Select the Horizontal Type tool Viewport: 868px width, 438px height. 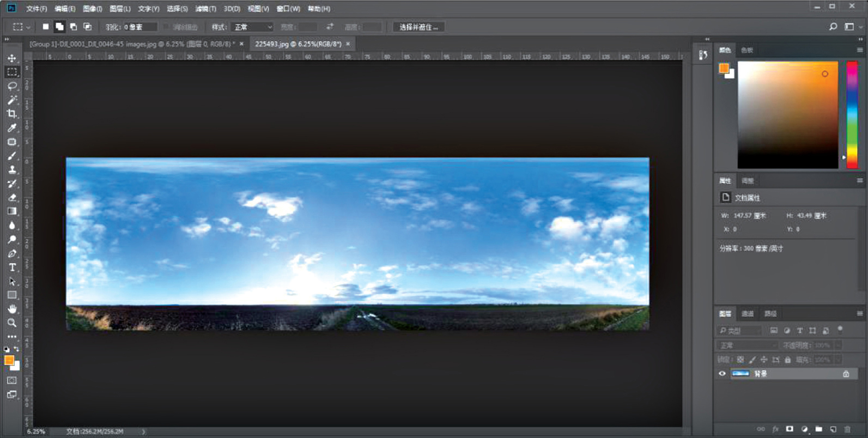click(x=12, y=267)
